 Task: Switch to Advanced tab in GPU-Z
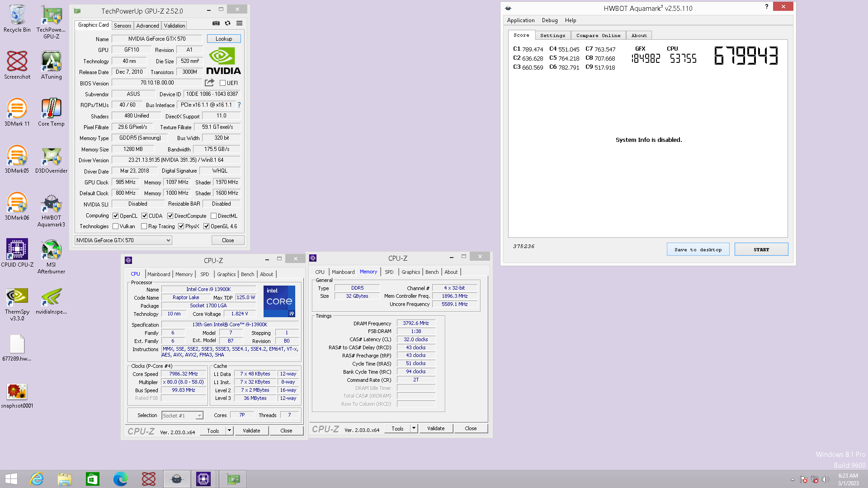(x=147, y=26)
